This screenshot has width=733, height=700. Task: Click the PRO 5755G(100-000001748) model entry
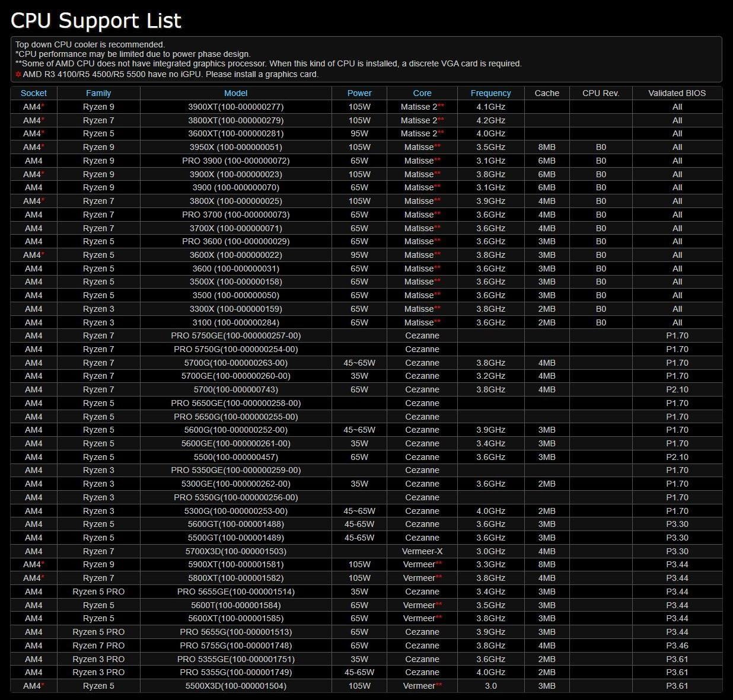tap(235, 645)
